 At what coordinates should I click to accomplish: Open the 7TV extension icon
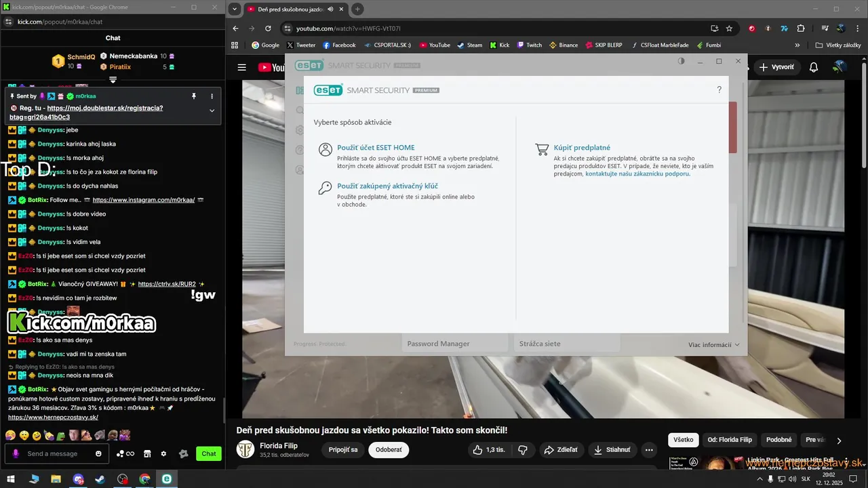(785, 28)
